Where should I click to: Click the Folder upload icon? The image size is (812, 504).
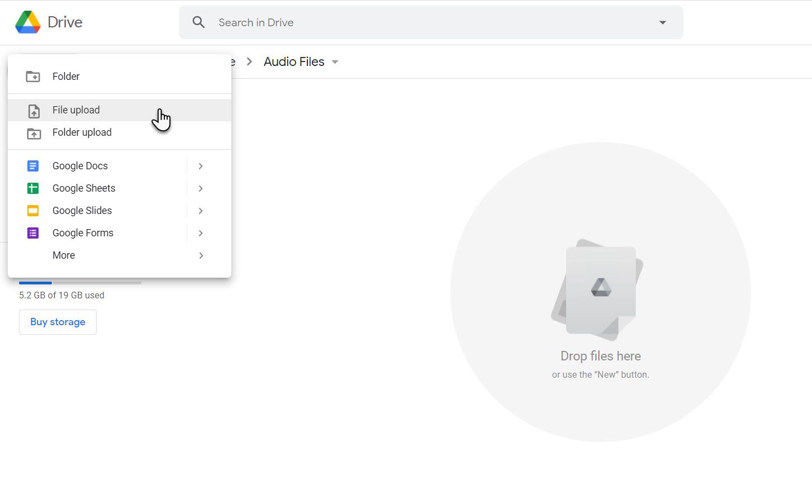(x=34, y=132)
